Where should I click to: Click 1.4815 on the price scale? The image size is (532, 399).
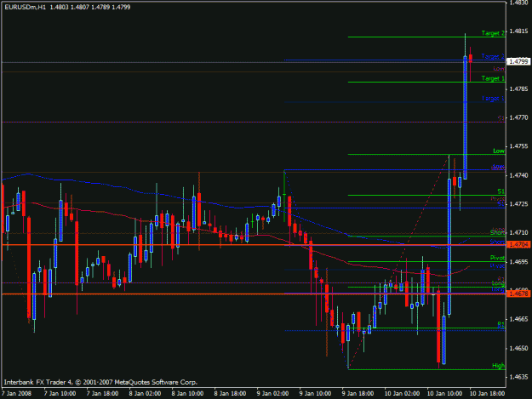(x=518, y=31)
